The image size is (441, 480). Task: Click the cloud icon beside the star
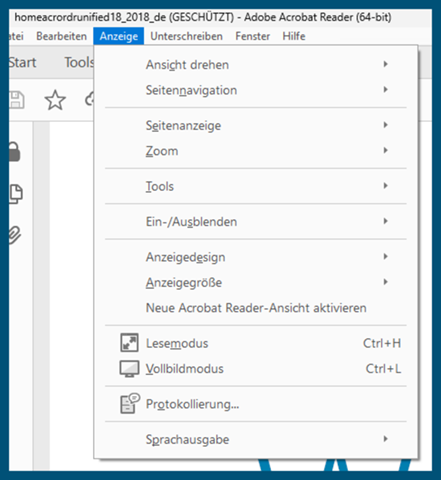[x=89, y=99]
